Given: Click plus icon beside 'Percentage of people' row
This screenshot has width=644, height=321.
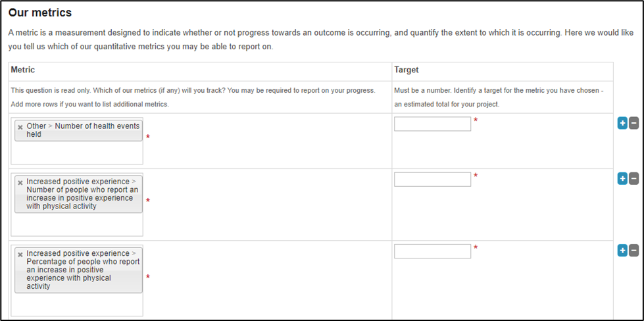Looking at the screenshot, I should (x=622, y=250).
